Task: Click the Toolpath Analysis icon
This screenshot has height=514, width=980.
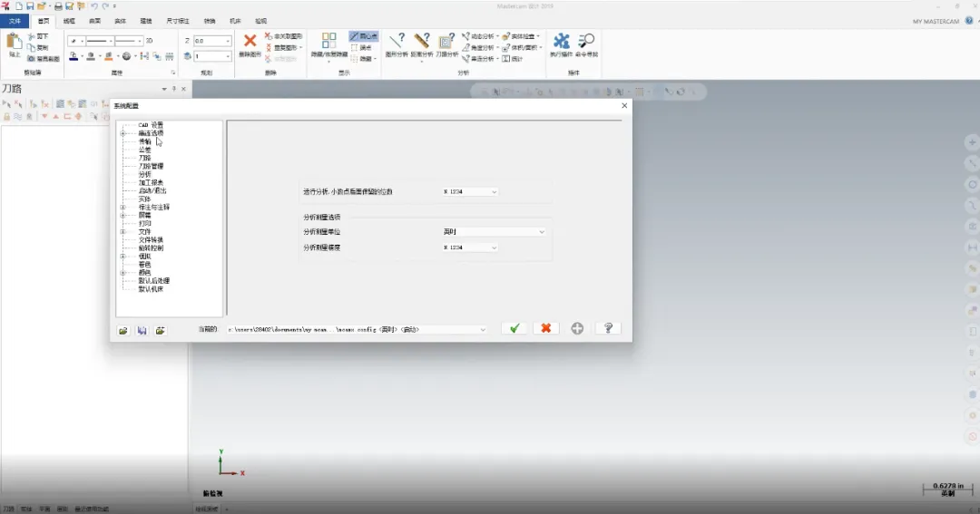Action: point(446,41)
